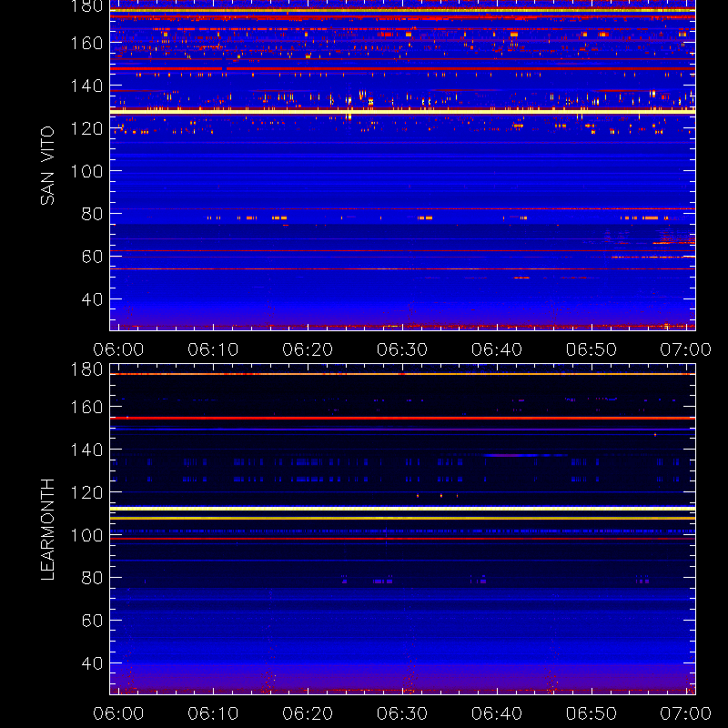Screen dimensions: 728x728
Task: Click inside the LEARMONTH spectrogram plot
Action: click(x=402, y=530)
